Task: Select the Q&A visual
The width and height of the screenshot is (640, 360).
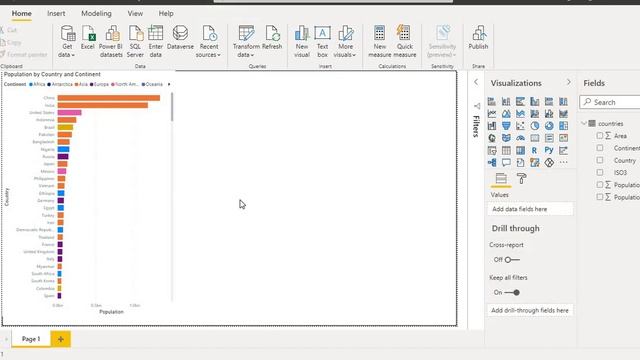Action: [506, 162]
